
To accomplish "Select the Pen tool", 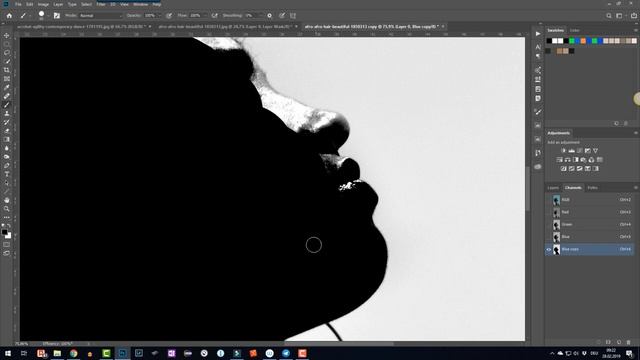I will click(x=7, y=166).
